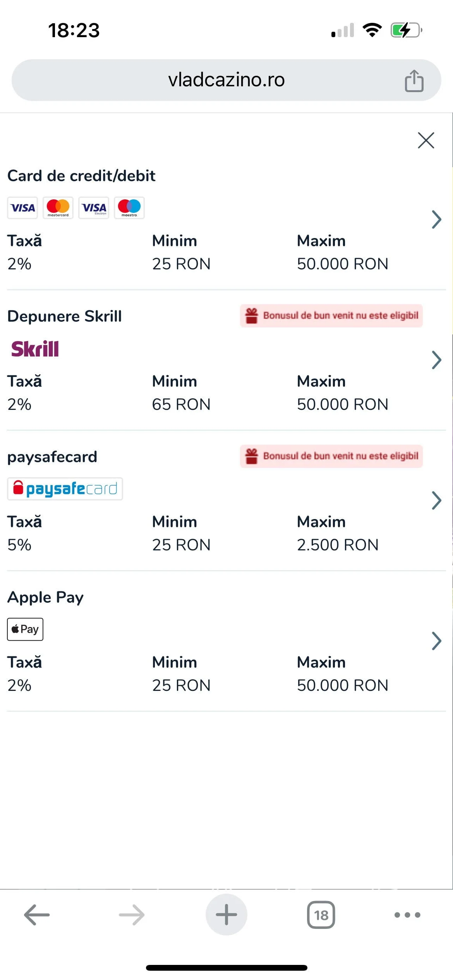Click the first Visa card logo
This screenshot has height=980, width=453.
pos(22,208)
